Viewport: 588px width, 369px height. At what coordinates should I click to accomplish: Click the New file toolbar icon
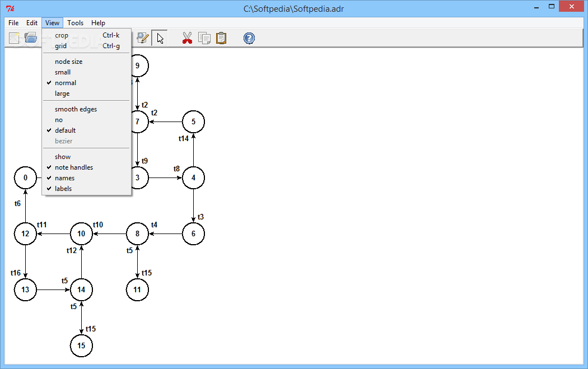click(x=14, y=38)
